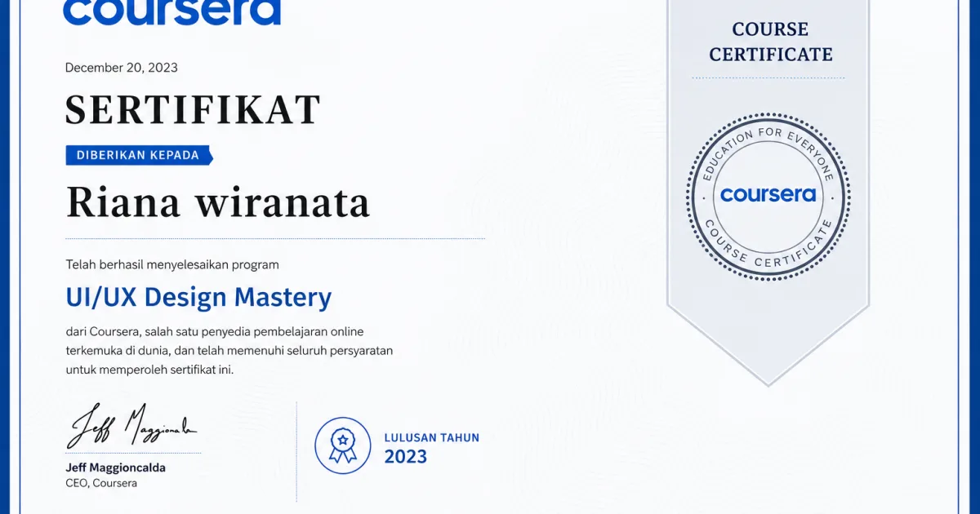This screenshot has height=514, width=980.
Task: Click the "DIBERIKAN KEPADA" blue label
Action: click(139, 155)
